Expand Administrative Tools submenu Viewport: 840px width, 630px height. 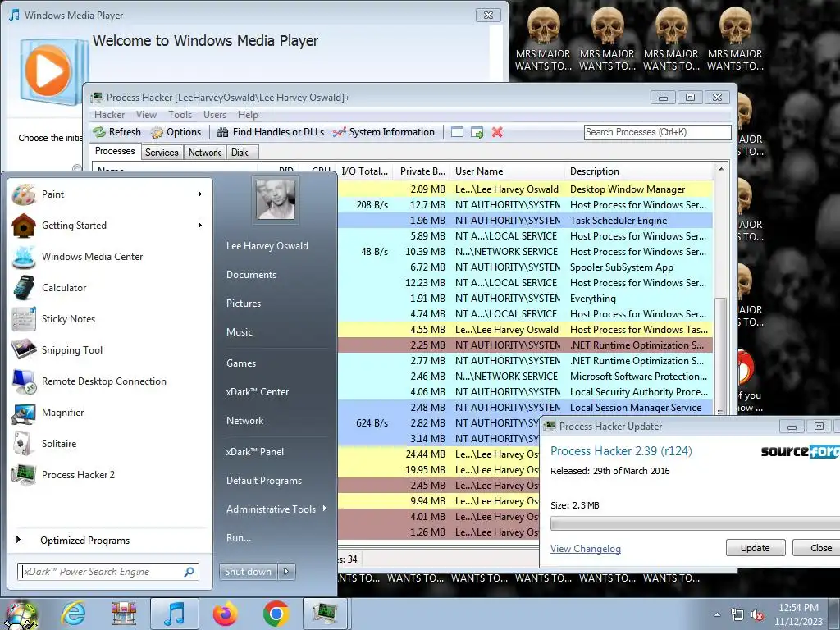click(x=276, y=509)
